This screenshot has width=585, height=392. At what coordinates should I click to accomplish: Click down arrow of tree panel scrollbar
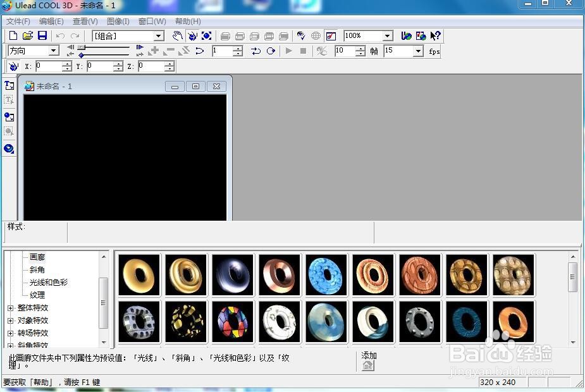click(x=104, y=343)
